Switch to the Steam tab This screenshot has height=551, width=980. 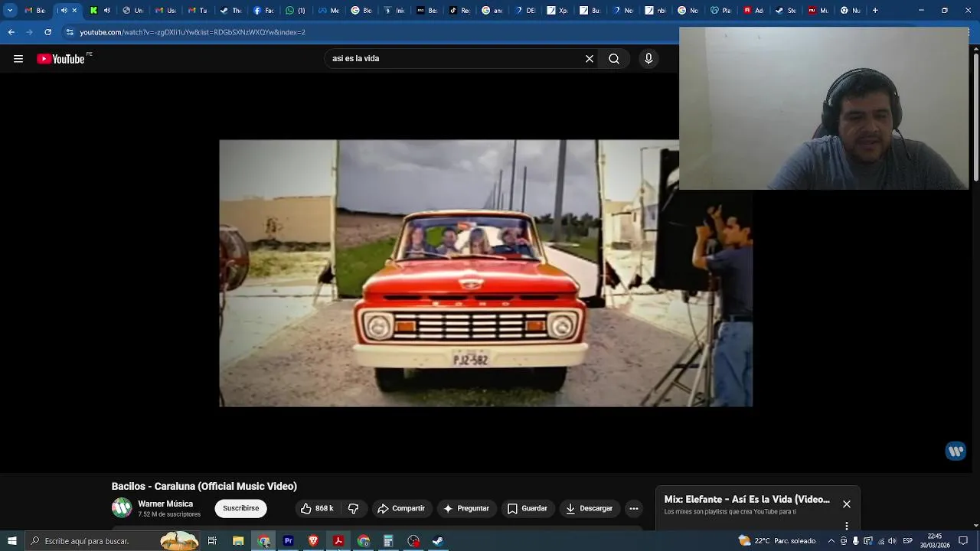click(786, 11)
